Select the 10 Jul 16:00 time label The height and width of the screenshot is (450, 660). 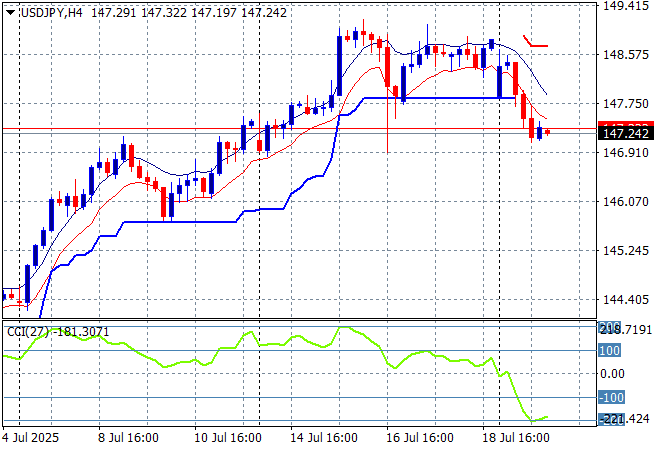pyautogui.click(x=228, y=438)
